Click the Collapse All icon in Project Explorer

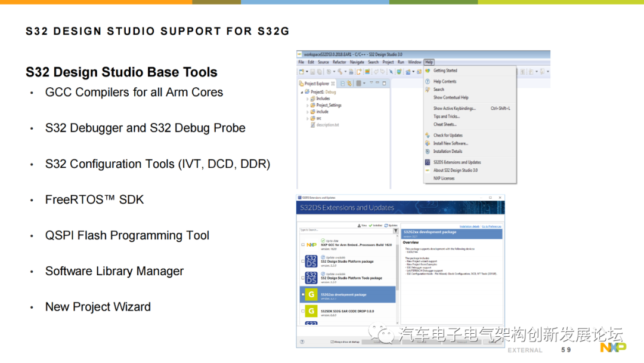tap(342, 84)
